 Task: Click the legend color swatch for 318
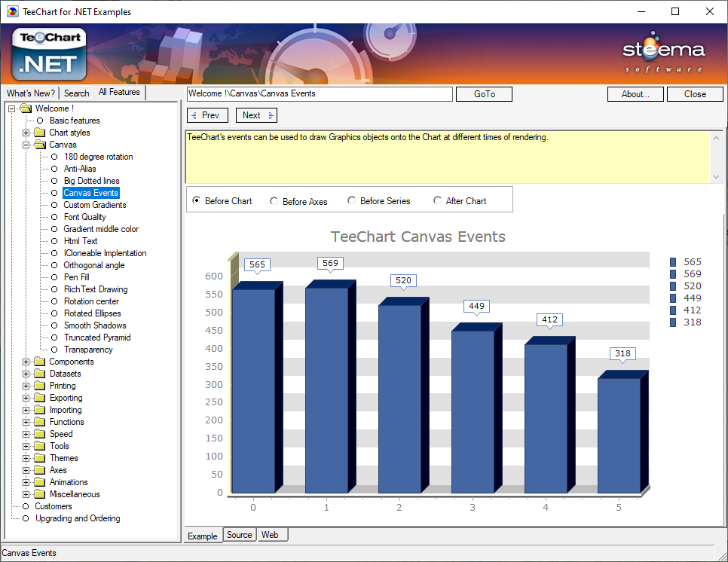coord(673,322)
